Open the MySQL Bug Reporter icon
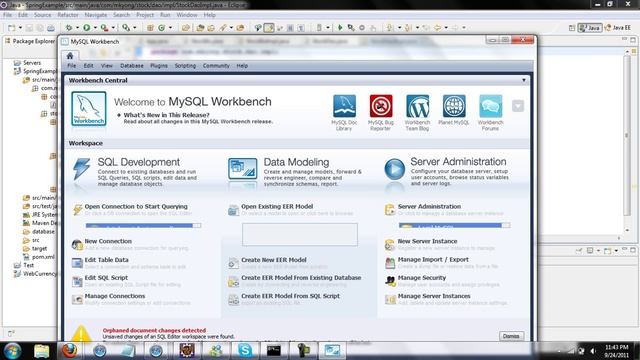 coord(381,106)
